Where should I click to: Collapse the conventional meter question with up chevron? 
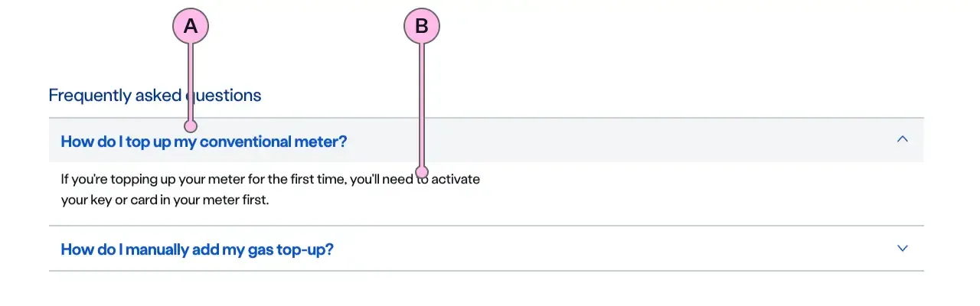[903, 139]
